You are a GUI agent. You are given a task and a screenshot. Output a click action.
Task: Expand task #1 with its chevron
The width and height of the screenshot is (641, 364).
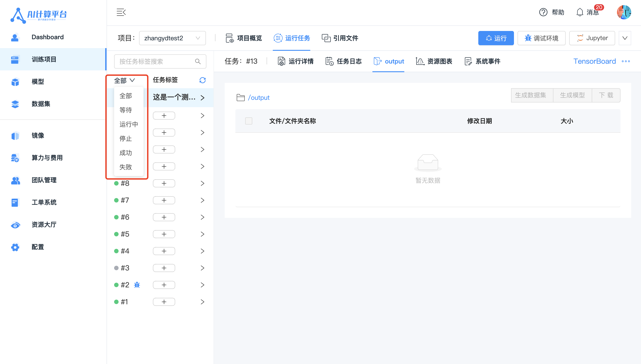202,302
